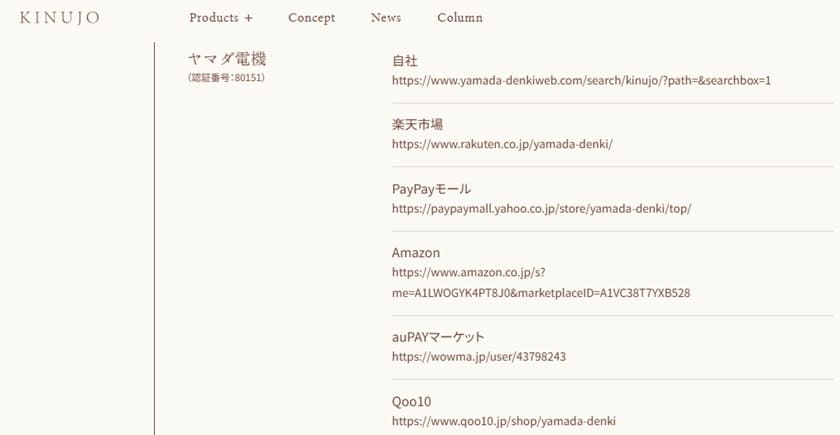Click the 楽天市場 label

tap(417, 125)
